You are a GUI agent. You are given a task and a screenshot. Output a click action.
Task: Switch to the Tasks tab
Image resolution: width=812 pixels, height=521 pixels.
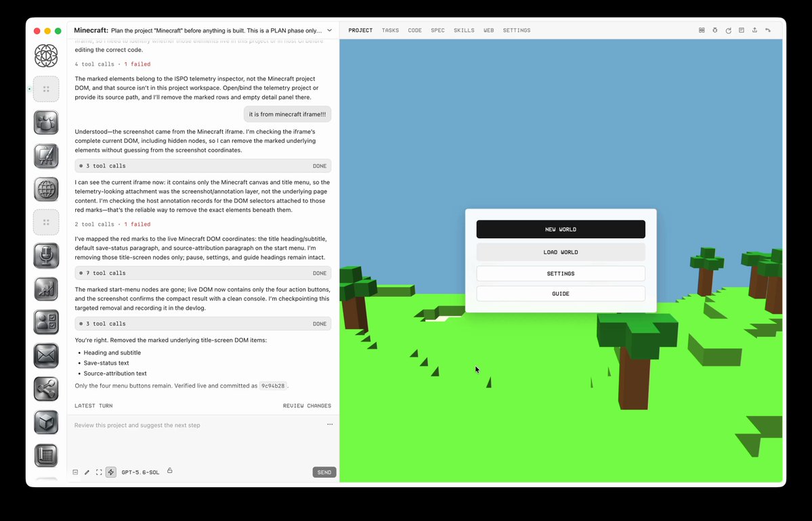pos(391,30)
